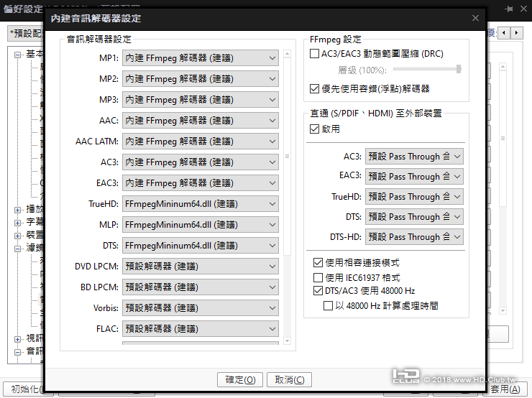This screenshot has width=532, height=398.
Task: Click the right arrow button in Preferences window
Action: pos(516,33)
